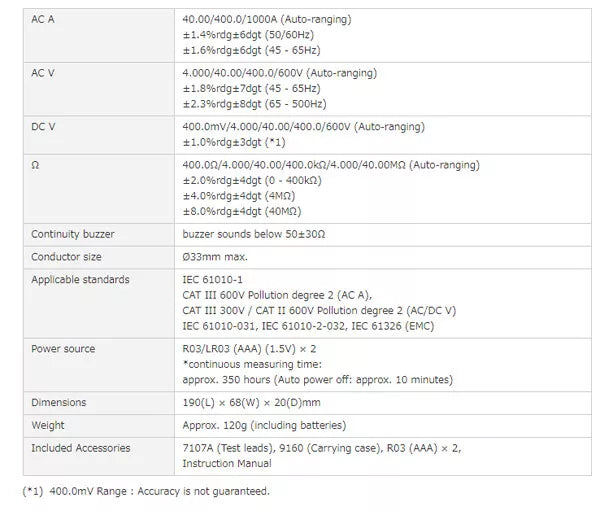This screenshot has height=511, width=600.
Task: Click the 400.0mV Range footnote text
Action: [x=145, y=491]
